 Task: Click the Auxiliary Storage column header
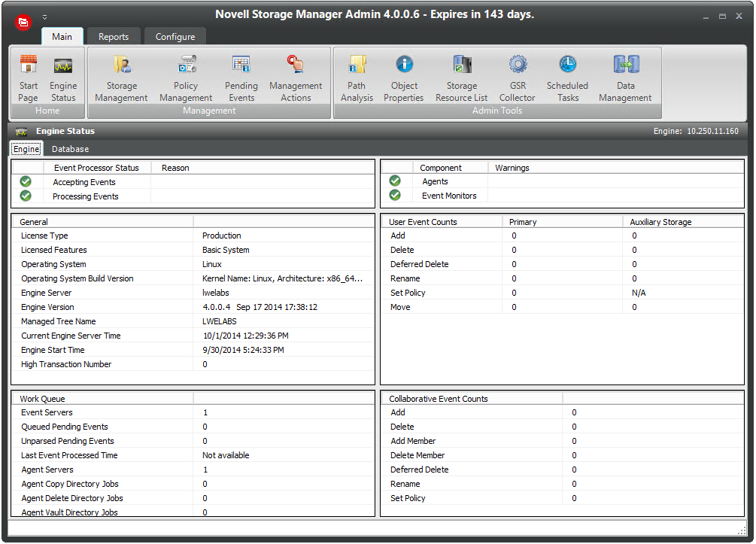(660, 222)
